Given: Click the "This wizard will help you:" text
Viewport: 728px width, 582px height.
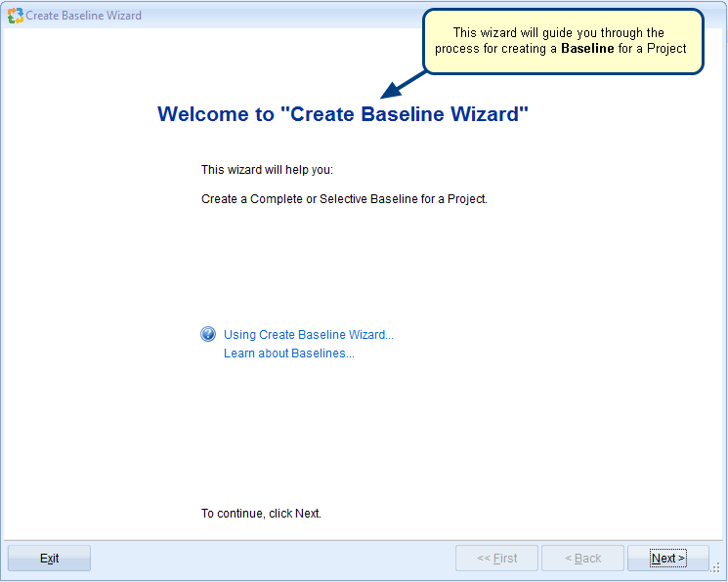Looking at the screenshot, I should [267, 170].
